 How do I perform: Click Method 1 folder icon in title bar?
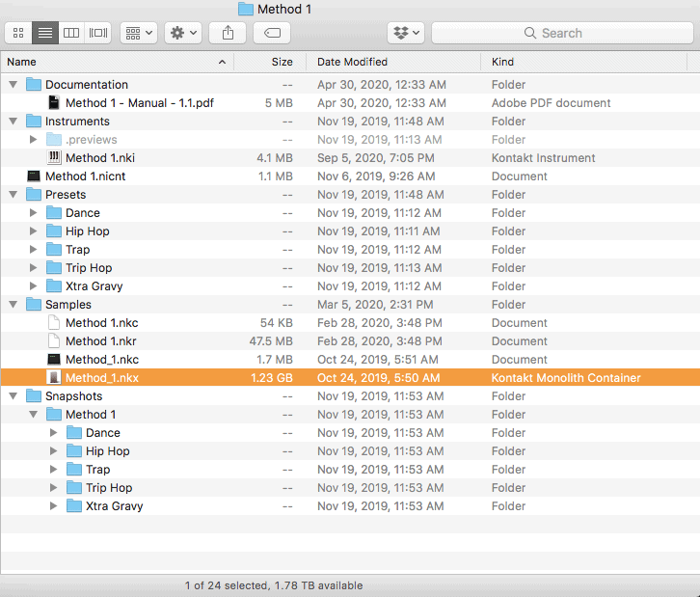point(246,9)
